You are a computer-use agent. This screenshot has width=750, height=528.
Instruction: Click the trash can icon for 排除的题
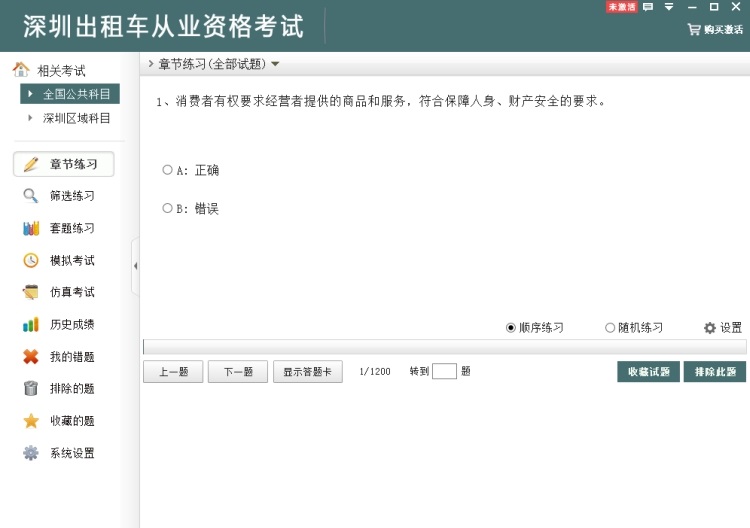31,388
